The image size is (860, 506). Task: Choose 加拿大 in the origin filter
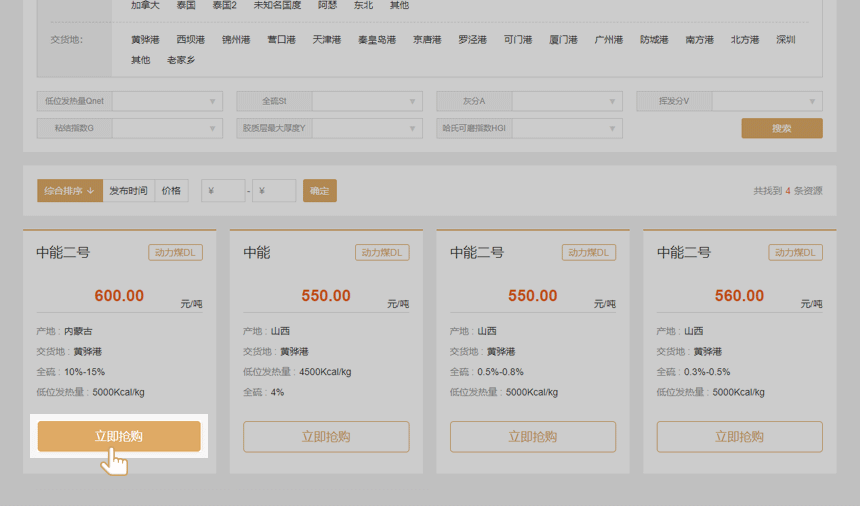[x=145, y=5]
